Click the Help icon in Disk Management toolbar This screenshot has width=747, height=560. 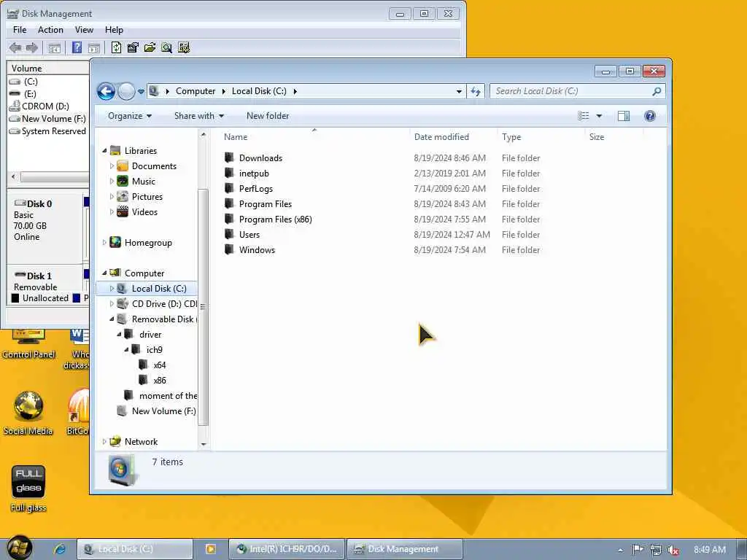[77, 47]
